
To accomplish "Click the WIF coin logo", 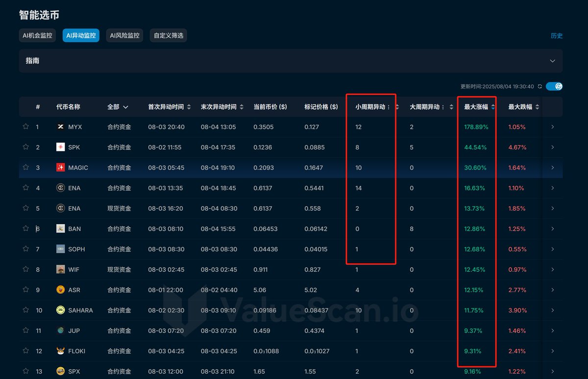I will click(60, 269).
